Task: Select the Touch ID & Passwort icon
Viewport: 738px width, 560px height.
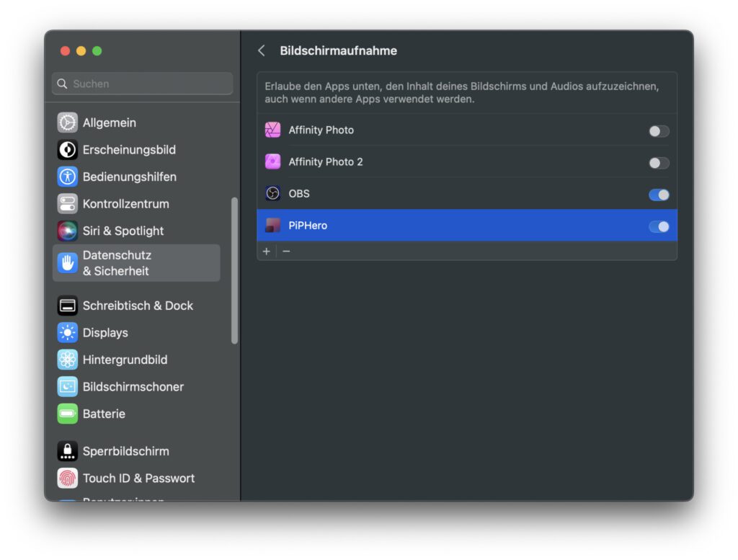Action: click(67, 478)
